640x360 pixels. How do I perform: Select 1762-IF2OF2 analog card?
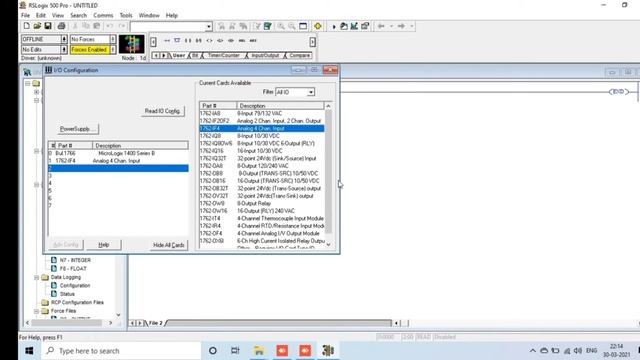tap(262, 121)
